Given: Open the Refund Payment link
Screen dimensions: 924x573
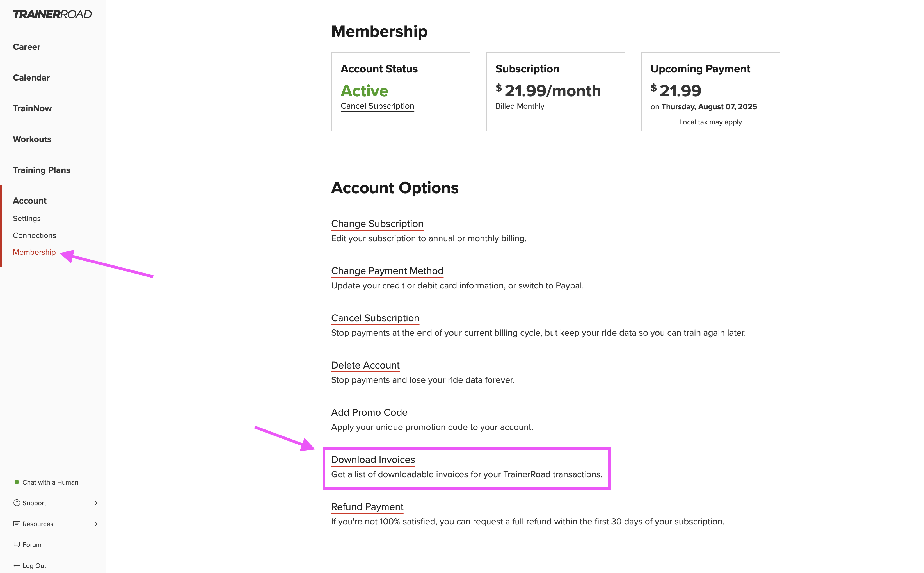Looking at the screenshot, I should coord(367,507).
